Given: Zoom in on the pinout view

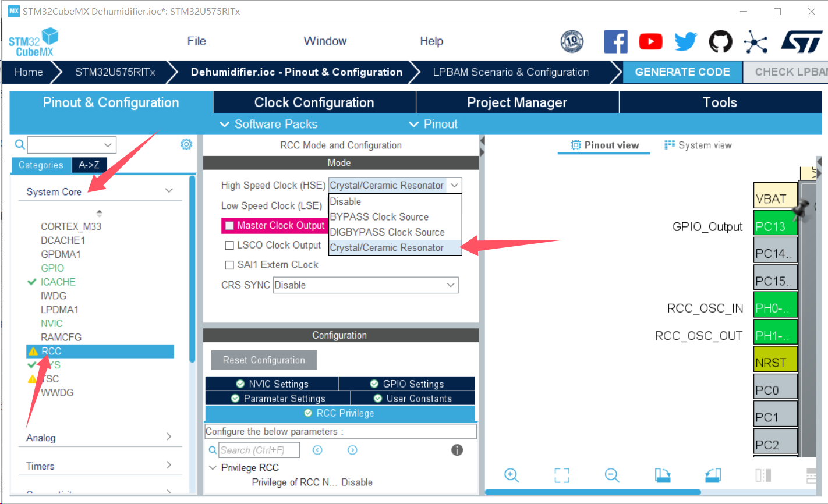Looking at the screenshot, I should [511, 475].
